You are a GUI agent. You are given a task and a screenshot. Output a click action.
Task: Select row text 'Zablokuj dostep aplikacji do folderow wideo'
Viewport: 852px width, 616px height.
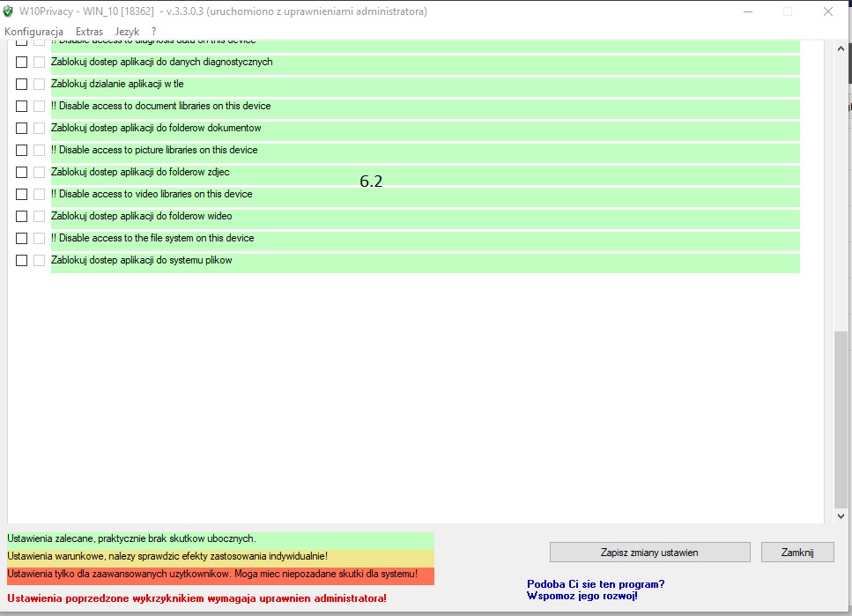pyautogui.click(x=141, y=216)
